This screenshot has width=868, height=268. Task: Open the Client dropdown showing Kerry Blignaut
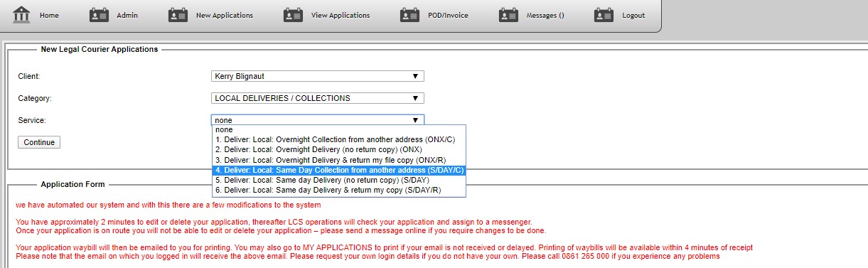(x=318, y=76)
